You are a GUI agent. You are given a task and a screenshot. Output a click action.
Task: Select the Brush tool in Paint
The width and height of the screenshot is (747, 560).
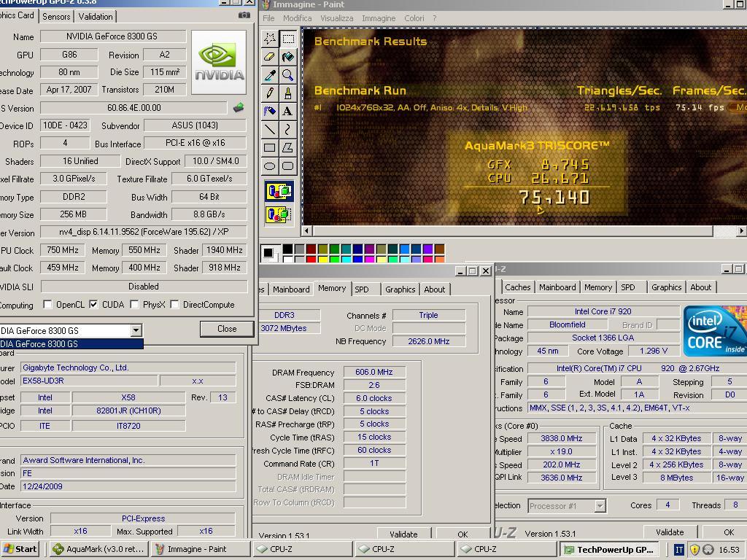287,93
